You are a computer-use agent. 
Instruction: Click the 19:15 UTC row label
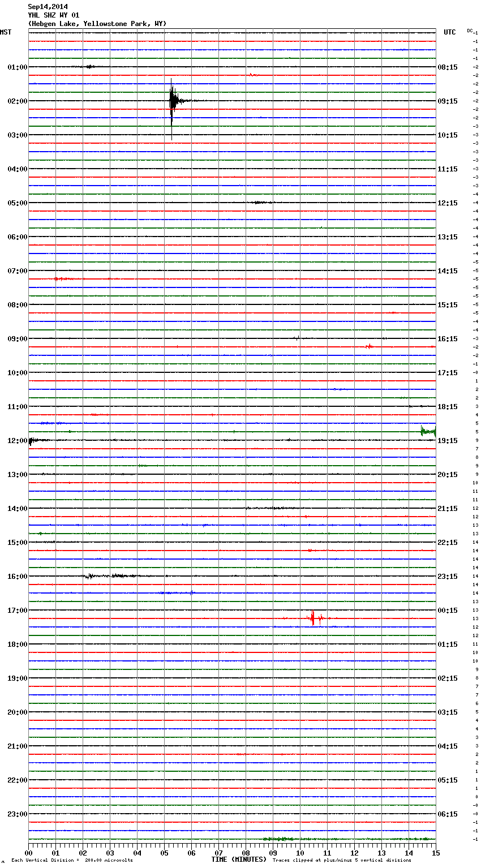448,441
